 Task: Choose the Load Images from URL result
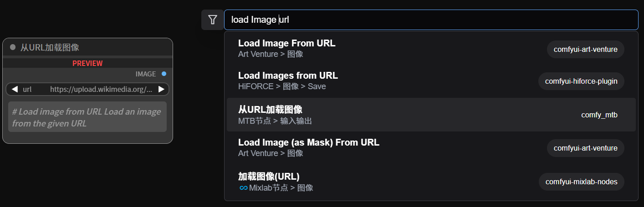(x=431, y=81)
